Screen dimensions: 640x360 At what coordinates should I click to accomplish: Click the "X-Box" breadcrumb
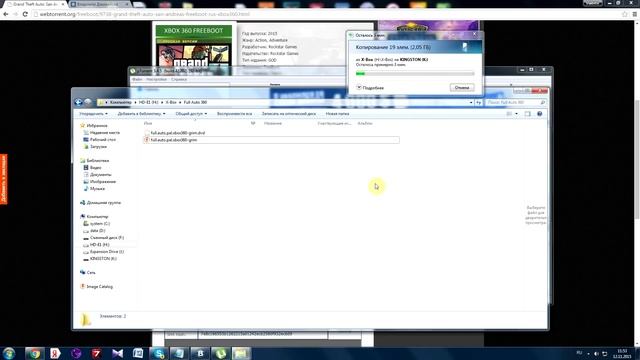[171, 102]
